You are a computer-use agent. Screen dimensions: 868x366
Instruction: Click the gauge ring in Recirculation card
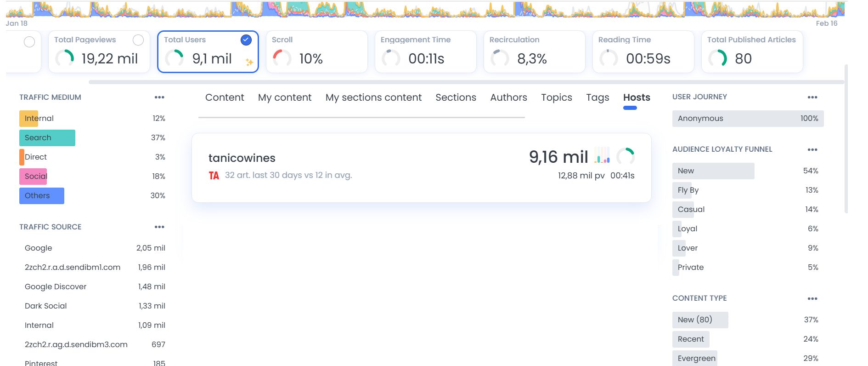[x=500, y=58]
